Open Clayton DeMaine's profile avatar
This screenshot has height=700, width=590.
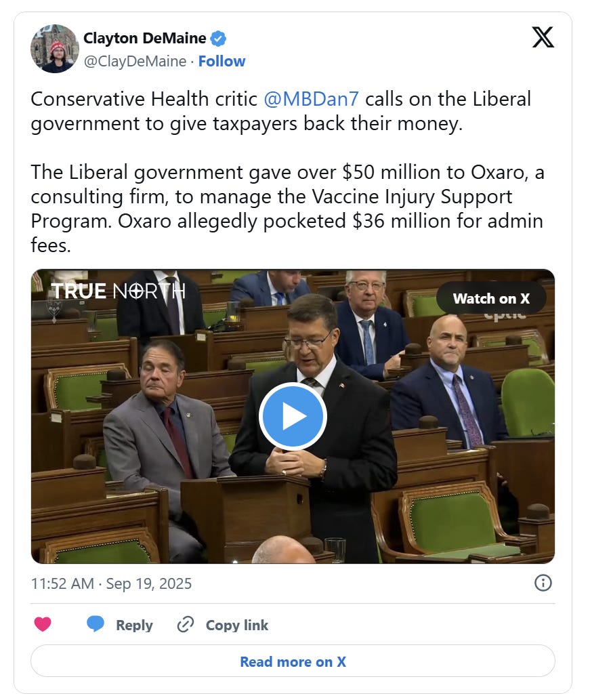pyautogui.click(x=54, y=49)
